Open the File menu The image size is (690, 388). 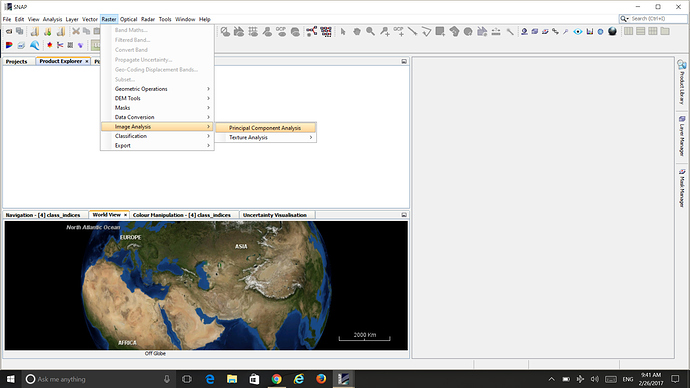coord(7,19)
